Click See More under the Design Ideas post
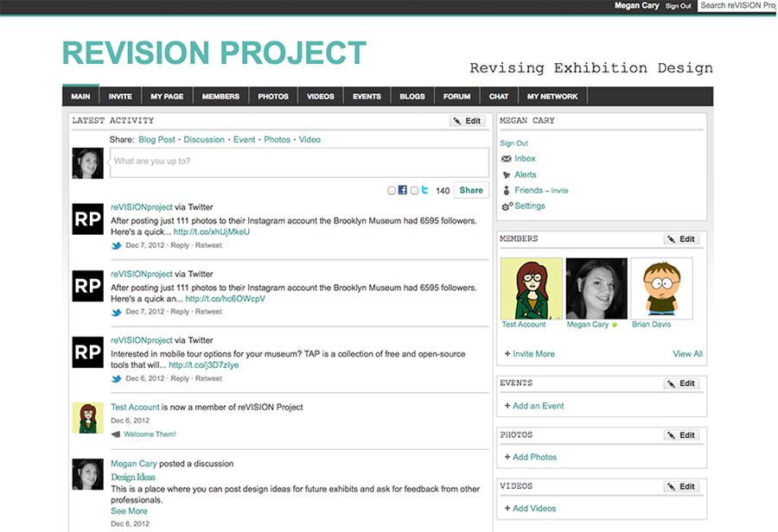 click(x=129, y=511)
